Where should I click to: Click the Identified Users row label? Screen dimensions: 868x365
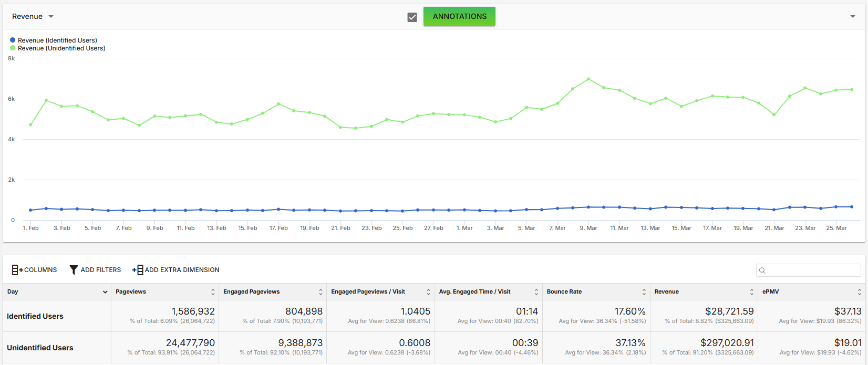pyautogui.click(x=35, y=316)
